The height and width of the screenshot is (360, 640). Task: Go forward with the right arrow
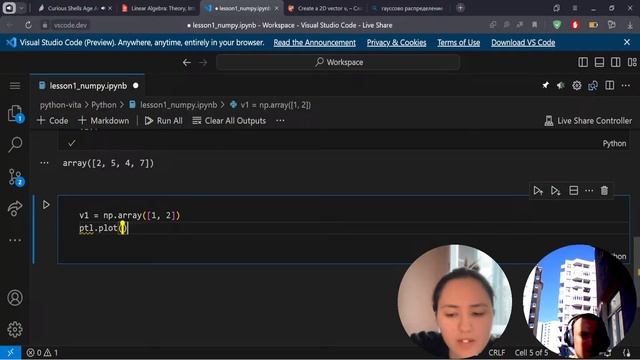(x=203, y=62)
